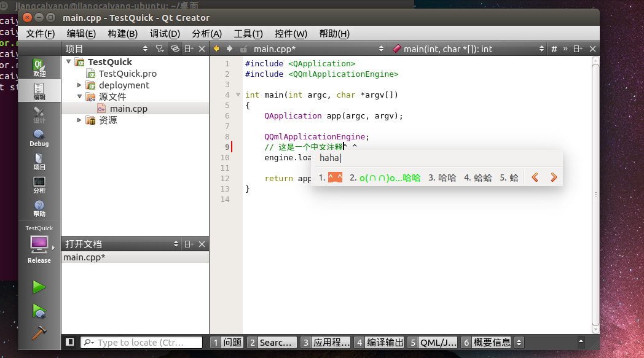The width and height of the screenshot is (644, 358).
Task: Open the Qt Welcome mode
Action: point(39,68)
